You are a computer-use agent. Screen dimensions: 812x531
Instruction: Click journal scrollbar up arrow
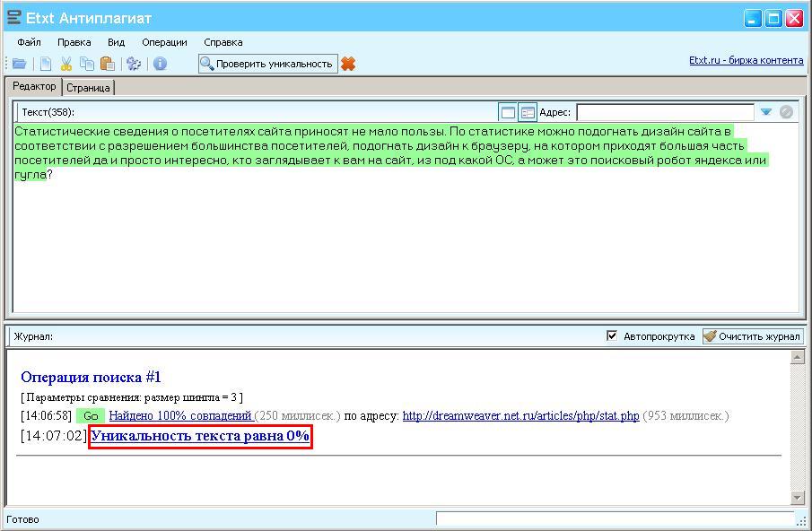click(x=798, y=357)
